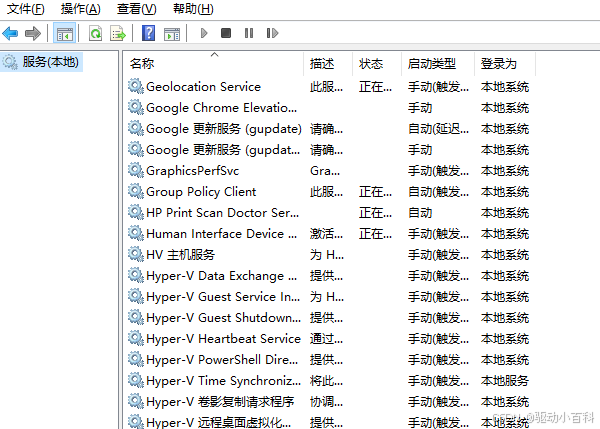Click gear icon of the auto-delayed Google 更新服务 (gupdate)
This screenshot has height=429, width=600.
[x=135, y=128]
